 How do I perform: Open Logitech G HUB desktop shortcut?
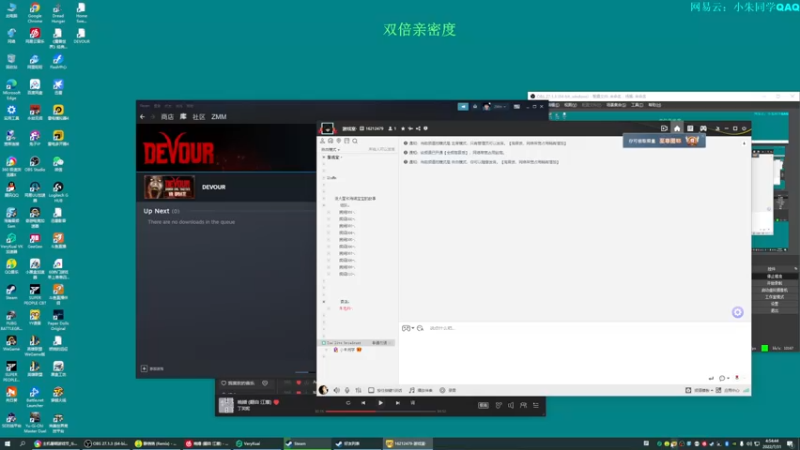coord(58,191)
